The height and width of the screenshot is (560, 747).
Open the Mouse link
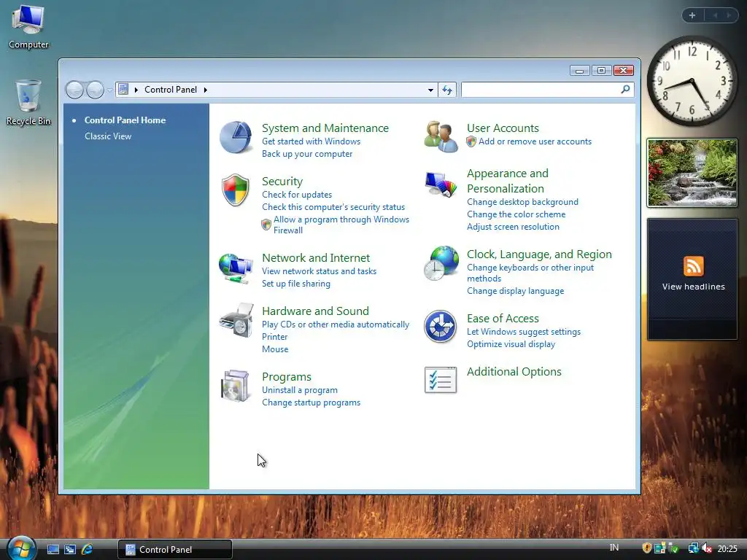click(x=275, y=349)
